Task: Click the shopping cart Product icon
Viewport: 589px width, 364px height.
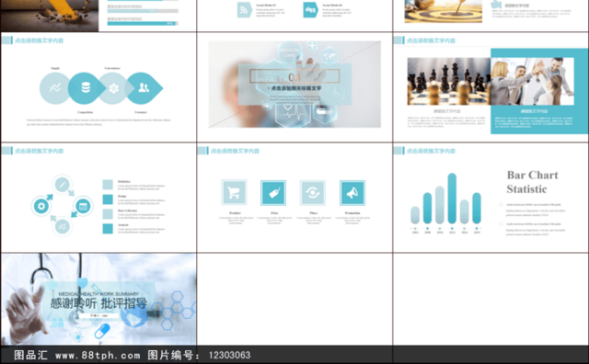Action: pyautogui.click(x=234, y=192)
